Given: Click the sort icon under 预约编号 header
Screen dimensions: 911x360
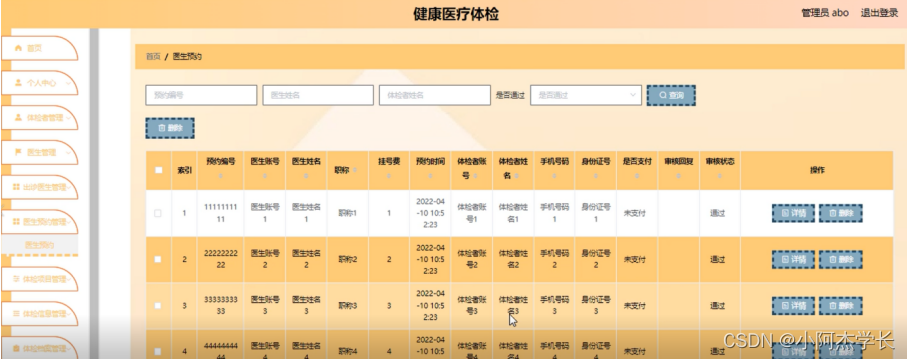Looking at the screenshot, I should (x=220, y=176).
